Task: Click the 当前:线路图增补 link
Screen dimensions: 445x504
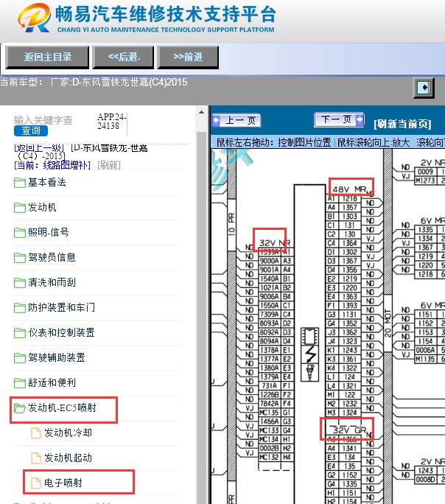Action: click(x=52, y=165)
